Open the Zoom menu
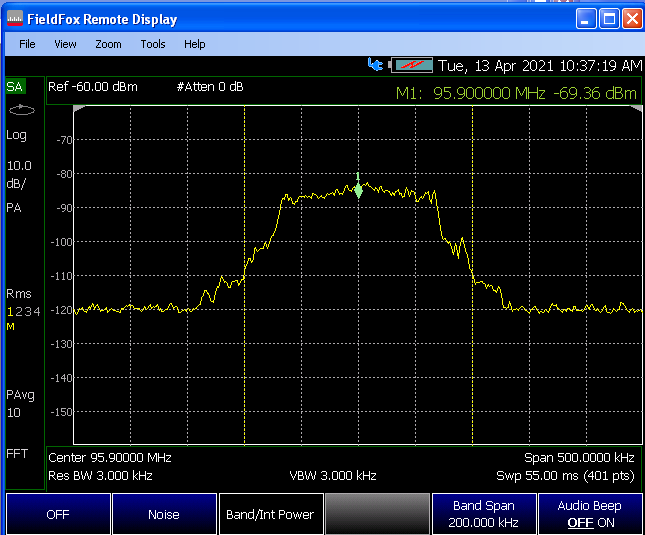Screen dimensions: 645x535 click(x=108, y=44)
